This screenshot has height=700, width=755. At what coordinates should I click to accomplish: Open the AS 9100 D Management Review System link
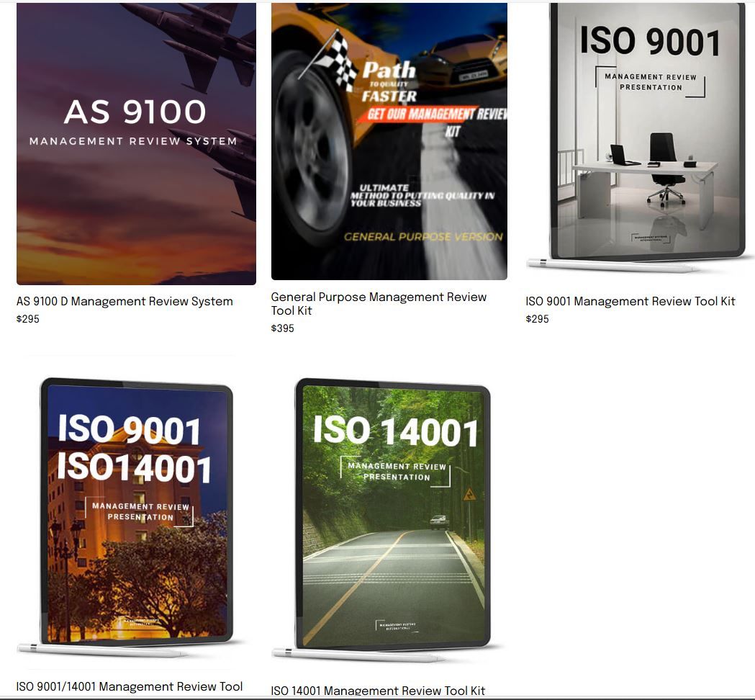tap(124, 302)
